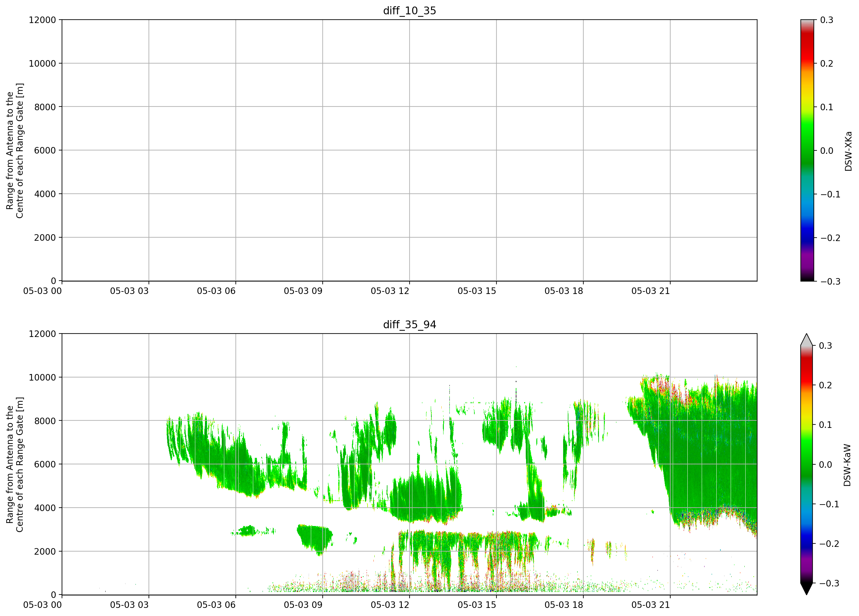Click the 6000 y-tick in diff_10_35 plot

45,150
